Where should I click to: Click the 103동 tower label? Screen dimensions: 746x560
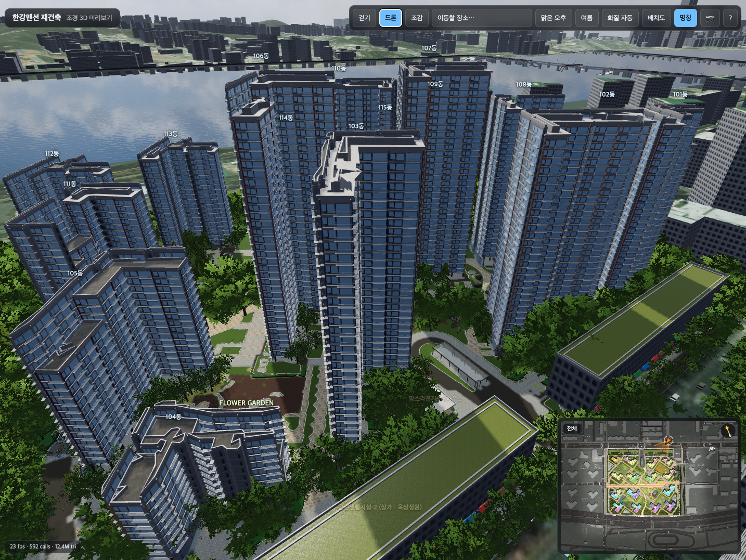click(x=356, y=126)
